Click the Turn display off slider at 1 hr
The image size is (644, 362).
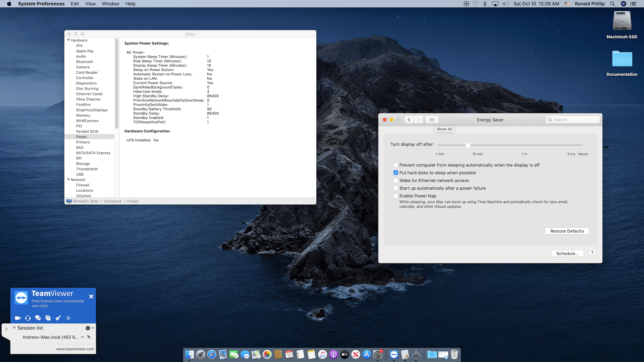524,145
